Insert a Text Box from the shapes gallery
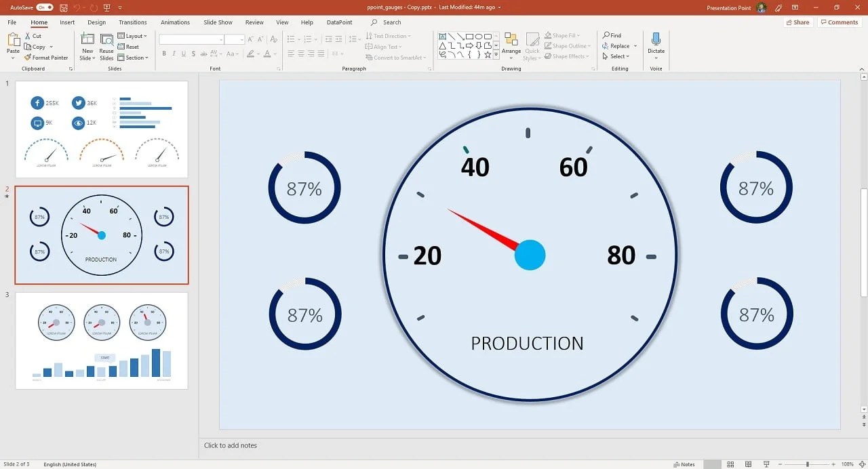The height and width of the screenshot is (469, 868). pos(443,35)
